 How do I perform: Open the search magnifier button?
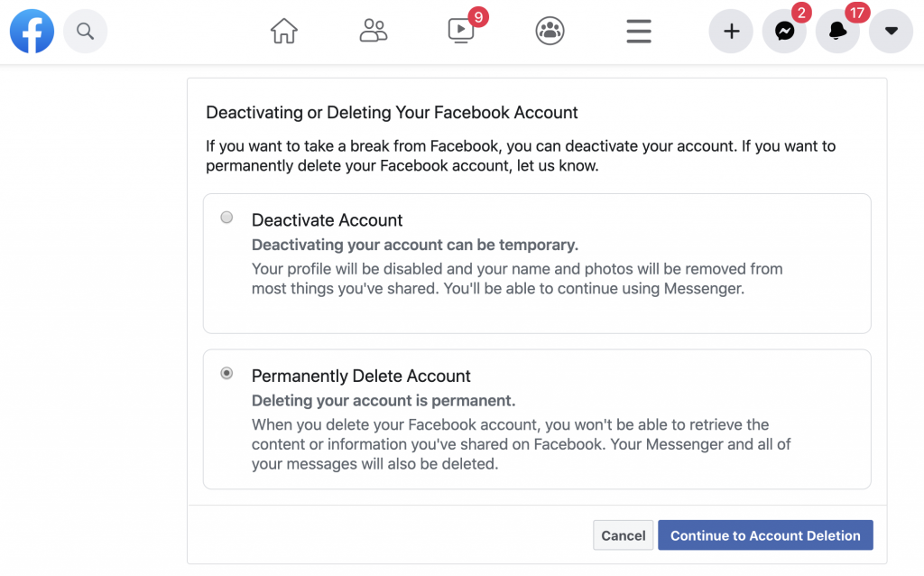click(86, 32)
